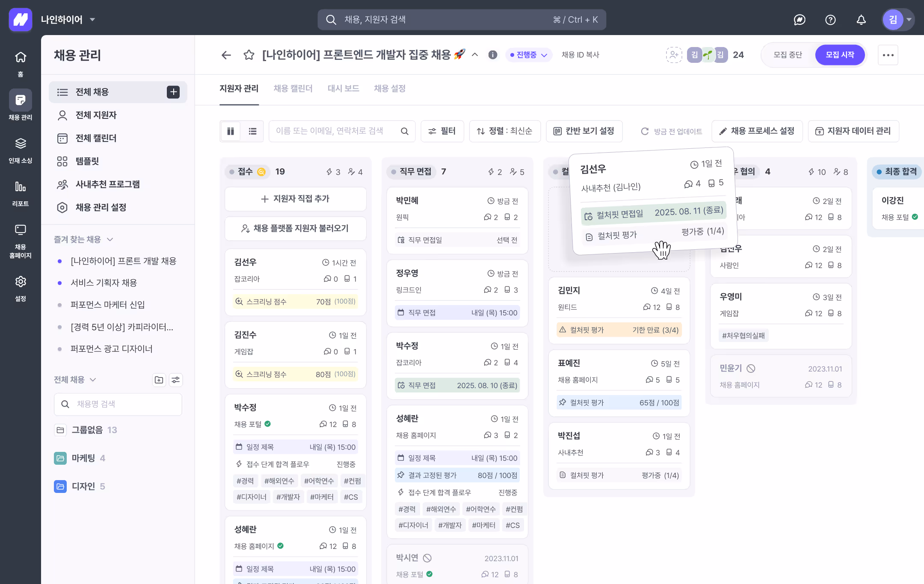
Task: Switch to kanban board view toggle
Action: [x=231, y=131]
